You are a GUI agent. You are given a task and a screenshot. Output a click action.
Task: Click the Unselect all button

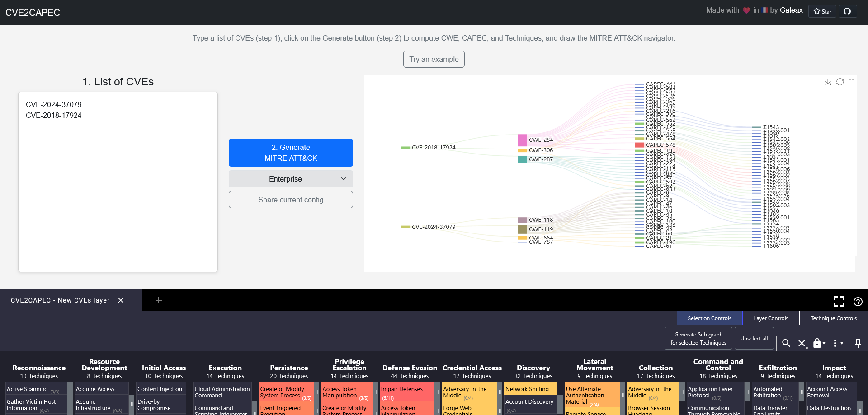pos(754,339)
